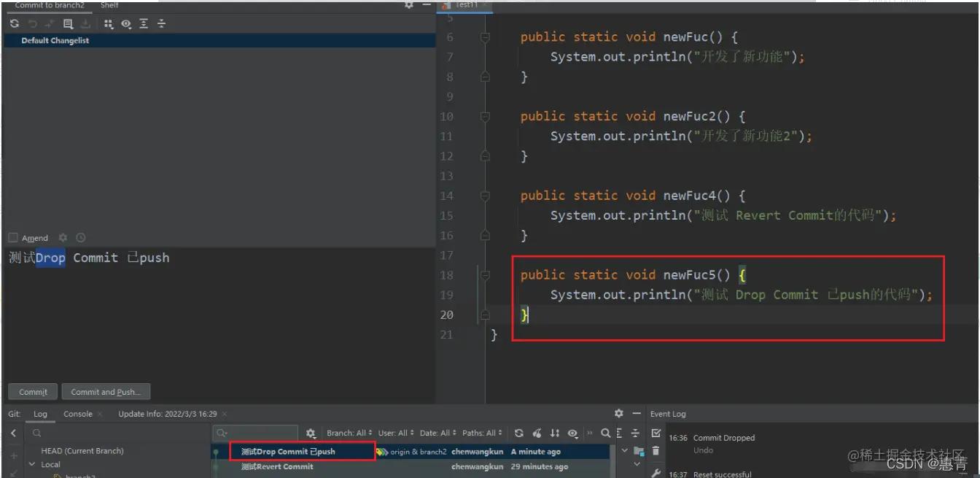The image size is (980, 478).
Task: Hide the commit tool window
Action: coord(425,5)
